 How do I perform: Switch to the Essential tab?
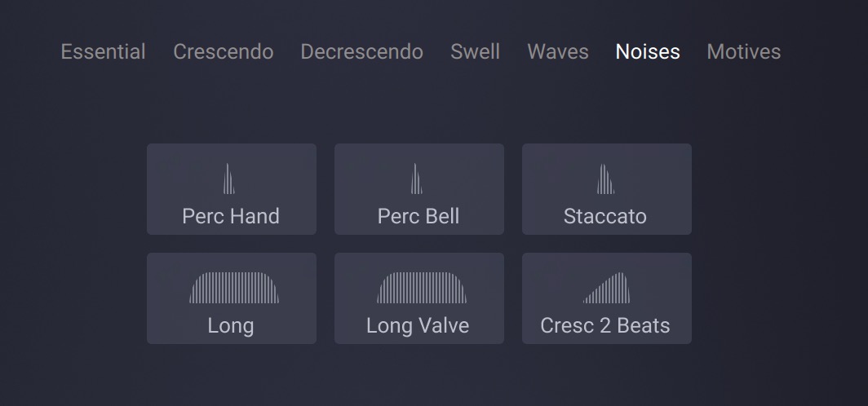(104, 51)
